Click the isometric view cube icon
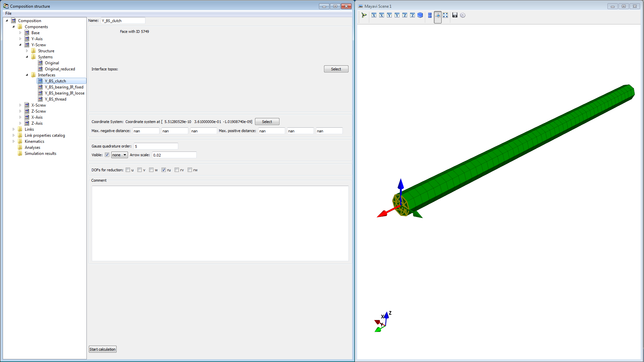Image resolution: width=644 pixels, height=362 pixels. click(x=420, y=15)
